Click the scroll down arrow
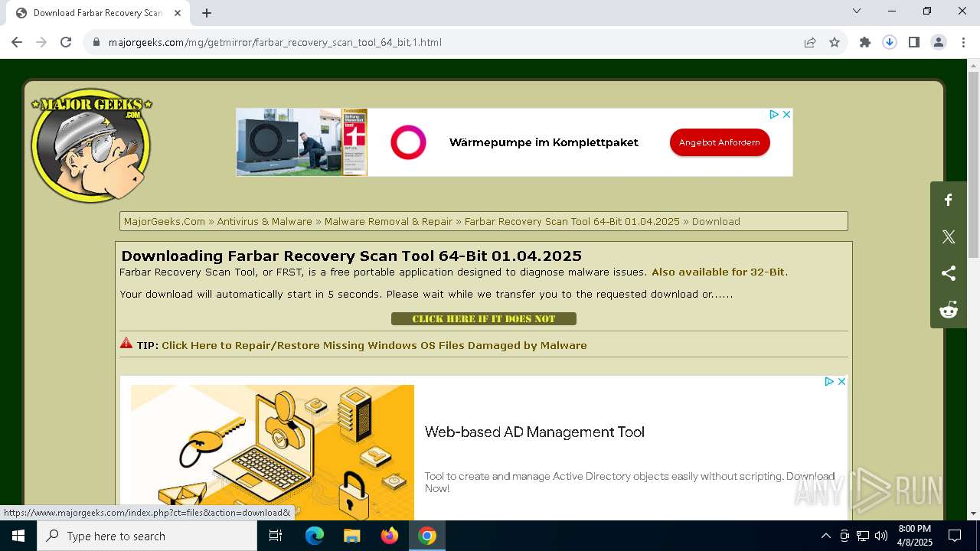 [x=973, y=514]
